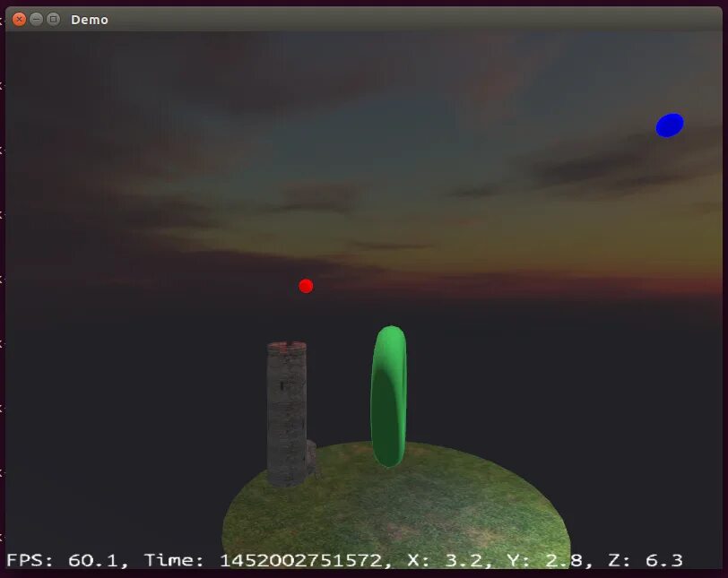Click the red sphere in the scene
This screenshot has width=728, height=578.
point(306,286)
